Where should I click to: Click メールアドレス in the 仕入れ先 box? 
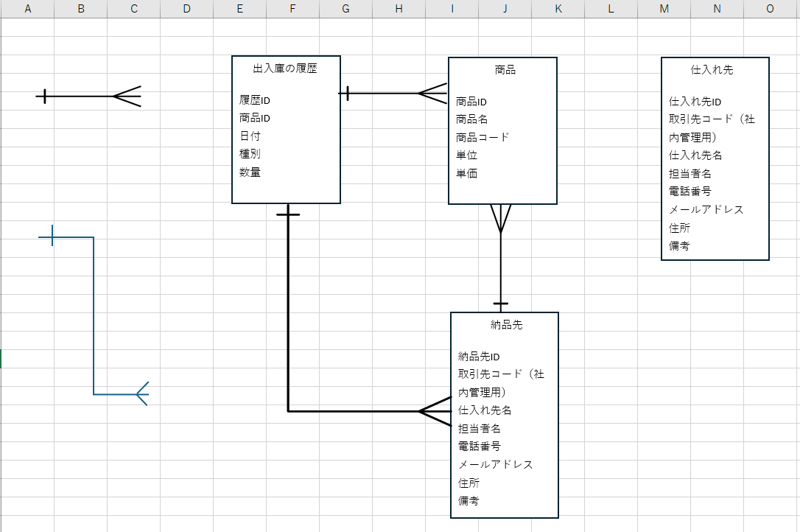(706, 209)
